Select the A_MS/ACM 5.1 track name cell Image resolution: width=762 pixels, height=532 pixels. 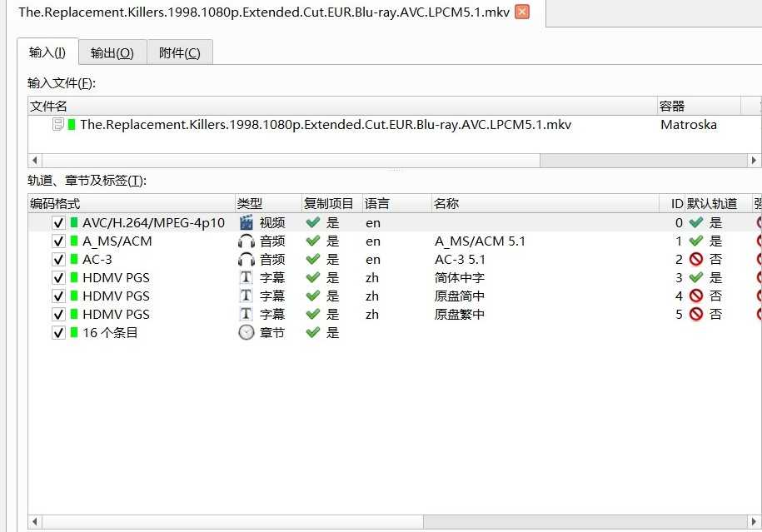click(x=481, y=241)
